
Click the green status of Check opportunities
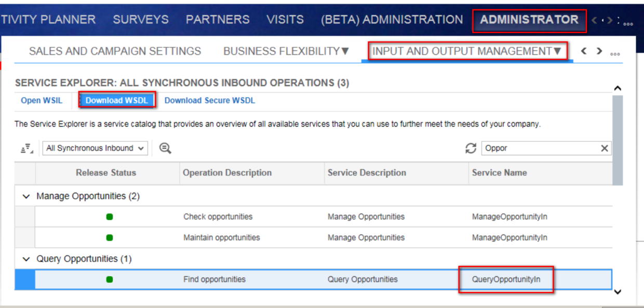click(110, 217)
